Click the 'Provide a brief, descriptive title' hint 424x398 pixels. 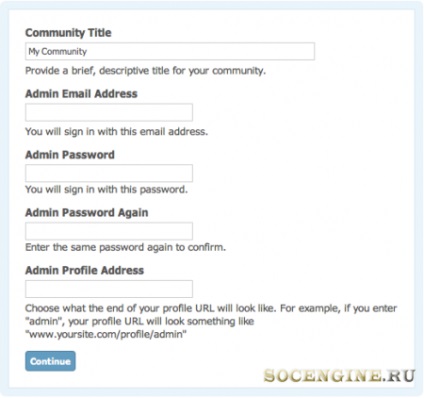[x=146, y=71]
